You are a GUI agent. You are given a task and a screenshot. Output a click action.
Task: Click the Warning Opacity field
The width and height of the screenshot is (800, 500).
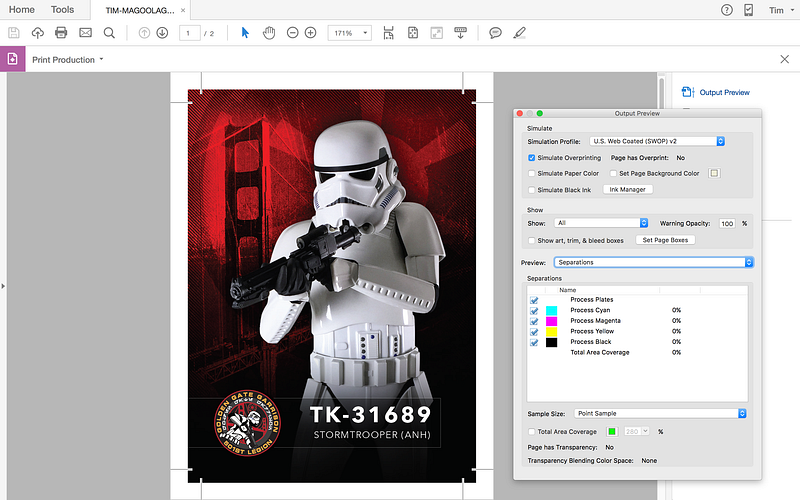click(x=727, y=223)
